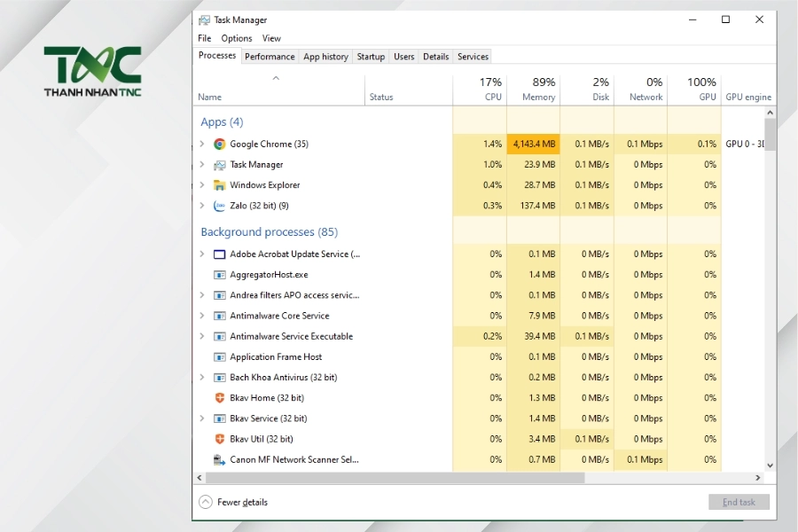Image resolution: width=798 pixels, height=532 pixels.
Task: Click the horizontal scrollbar right arrow
Action: [758, 478]
